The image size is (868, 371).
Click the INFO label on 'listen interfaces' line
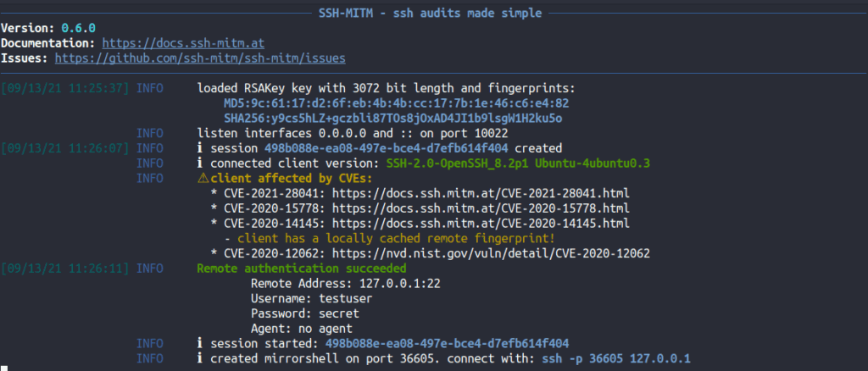coord(149,133)
